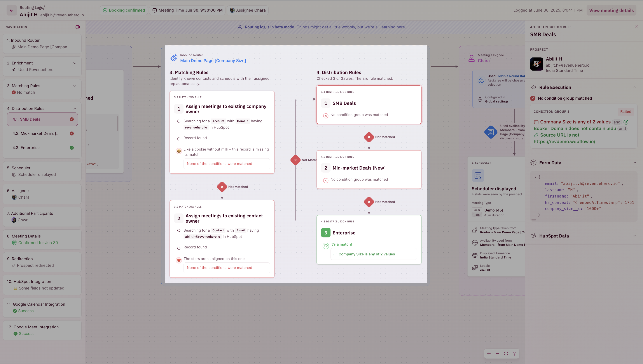
Task: Click the scheduler icon in Scheduler card
Action: pos(478,175)
